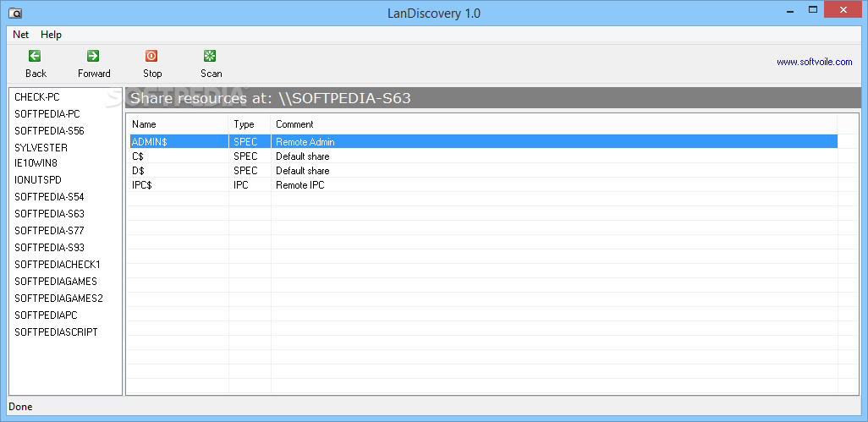
Task: Select CHECK-PC in the computer list
Action: 37,97
